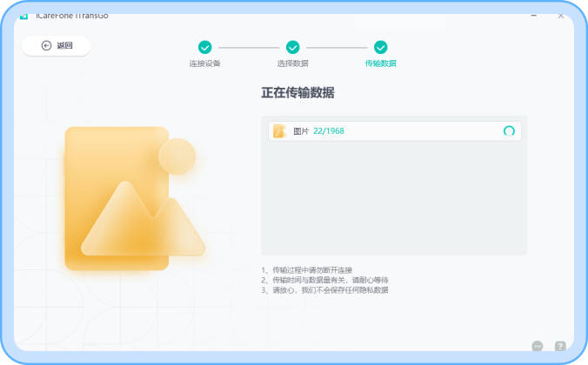Click the 图片 photo file icon in transfer row
Image resolution: width=588 pixels, height=365 pixels.
279,131
